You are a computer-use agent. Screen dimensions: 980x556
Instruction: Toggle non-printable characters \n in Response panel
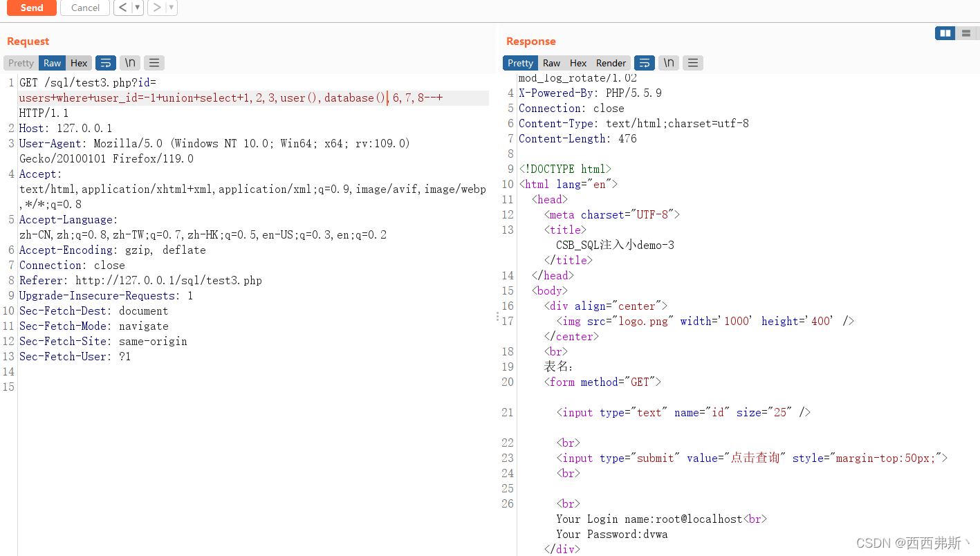(669, 63)
